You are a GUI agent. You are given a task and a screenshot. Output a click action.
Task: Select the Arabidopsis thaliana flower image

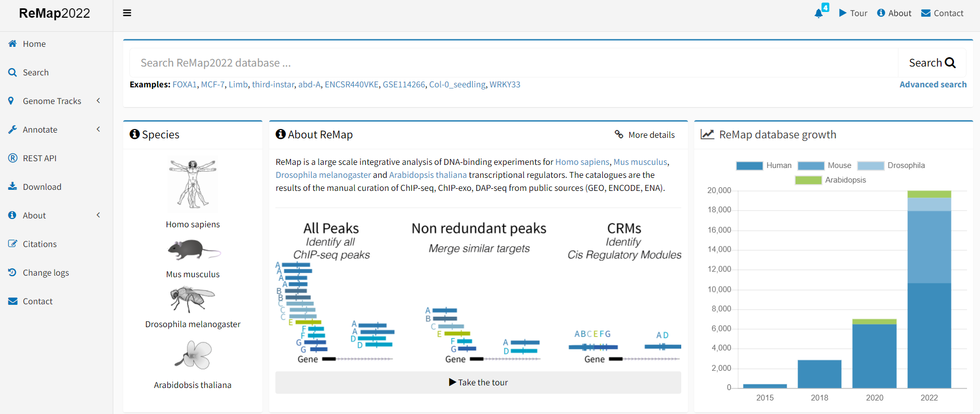193,355
